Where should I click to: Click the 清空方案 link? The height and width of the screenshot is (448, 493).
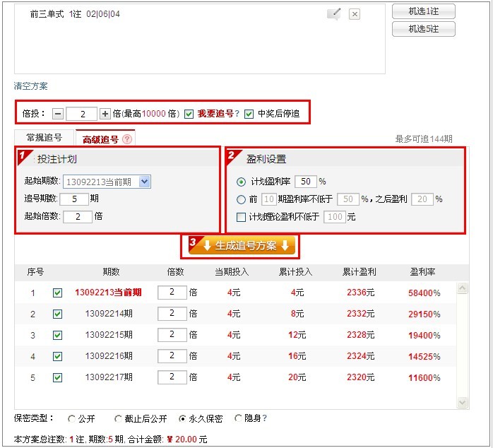[x=31, y=86]
